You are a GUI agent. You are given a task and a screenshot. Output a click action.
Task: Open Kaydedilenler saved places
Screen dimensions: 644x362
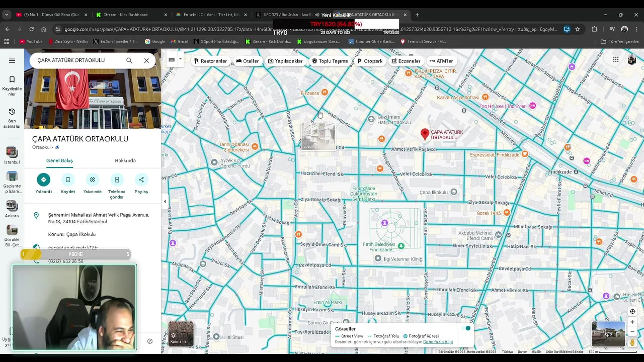[x=12, y=86]
